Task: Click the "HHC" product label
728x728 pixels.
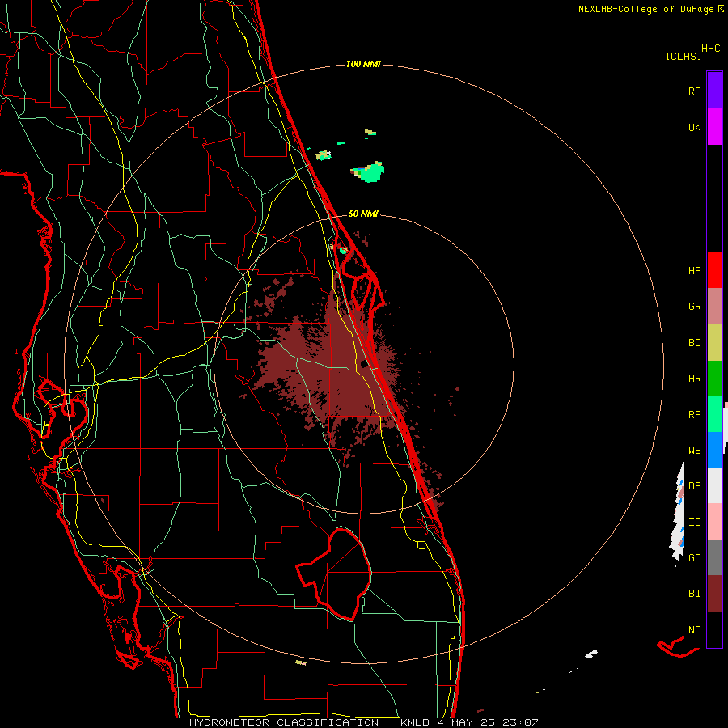Action: pyautogui.click(x=711, y=49)
